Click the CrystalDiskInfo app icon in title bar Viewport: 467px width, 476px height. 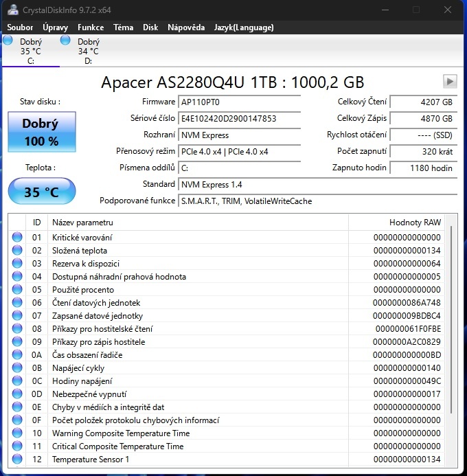coord(13,10)
